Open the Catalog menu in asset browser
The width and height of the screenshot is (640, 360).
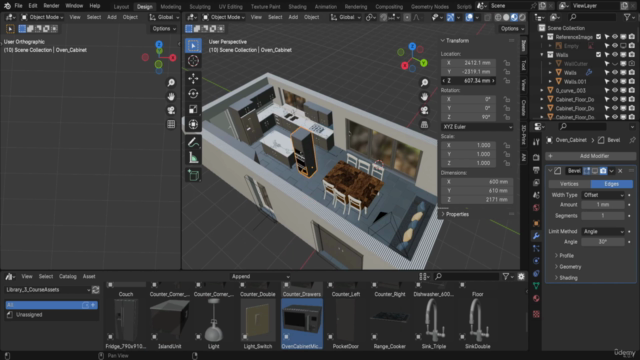coord(67,276)
